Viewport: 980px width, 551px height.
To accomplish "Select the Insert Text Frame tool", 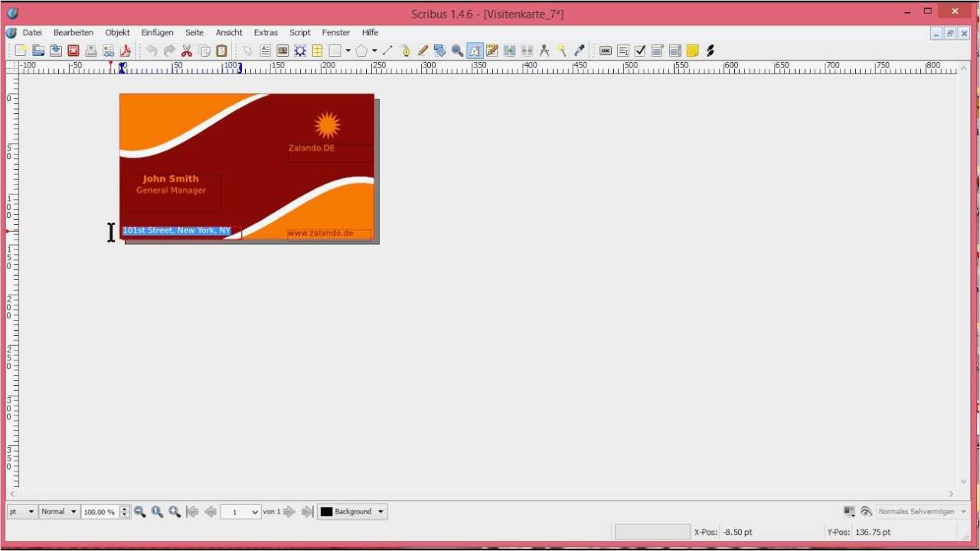I will point(265,51).
